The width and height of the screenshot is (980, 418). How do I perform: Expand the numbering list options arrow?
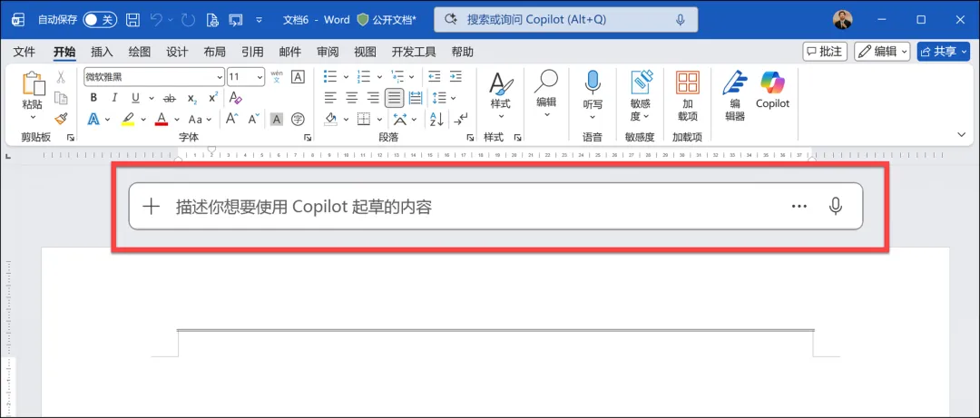379,77
